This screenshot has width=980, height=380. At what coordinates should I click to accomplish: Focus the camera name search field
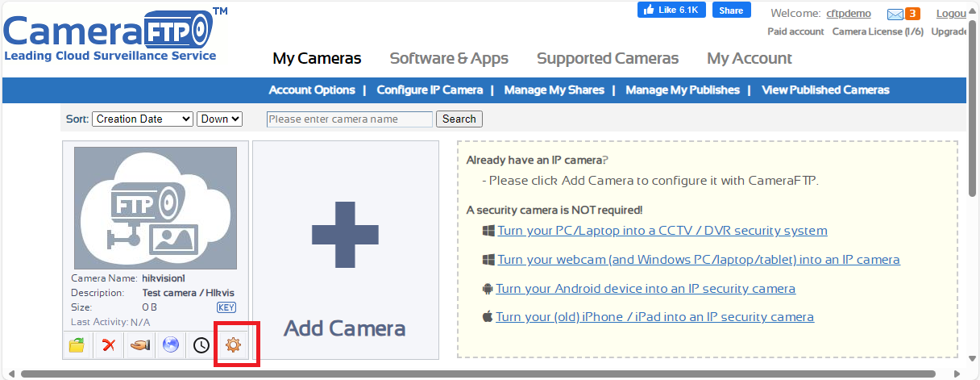click(x=350, y=119)
